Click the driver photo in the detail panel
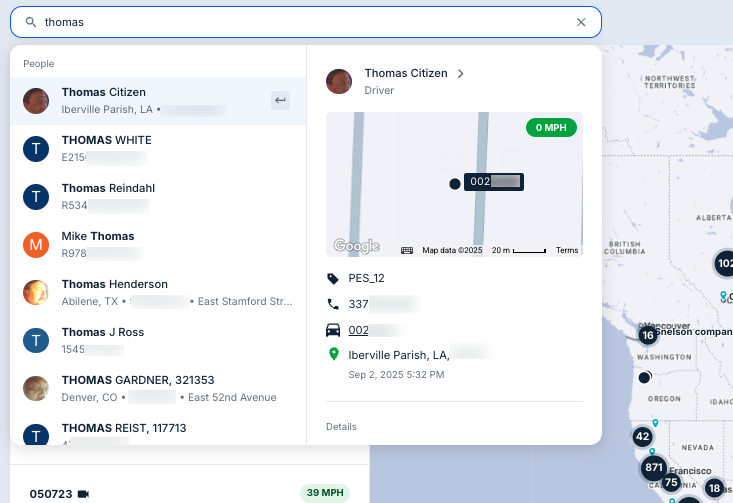Screen dimensions: 733x503 [339, 81]
